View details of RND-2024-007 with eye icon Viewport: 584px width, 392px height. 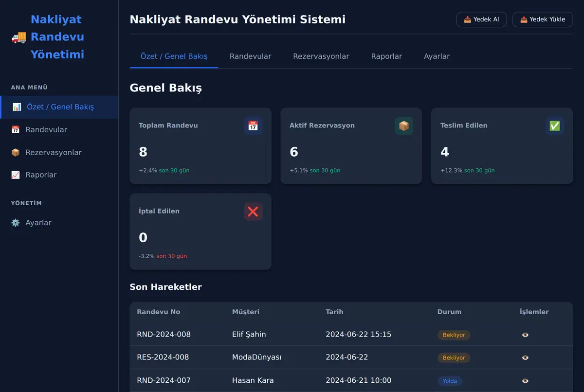point(525,381)
